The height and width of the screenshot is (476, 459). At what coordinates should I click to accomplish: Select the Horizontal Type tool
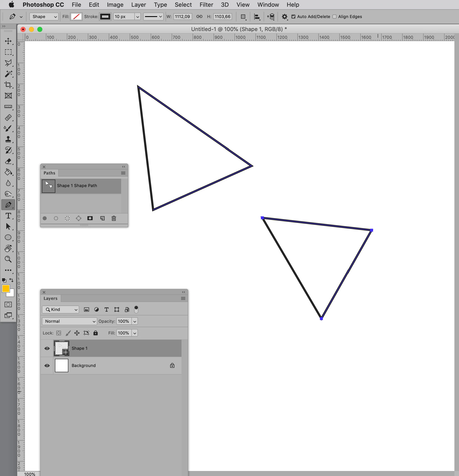point(8,216)
